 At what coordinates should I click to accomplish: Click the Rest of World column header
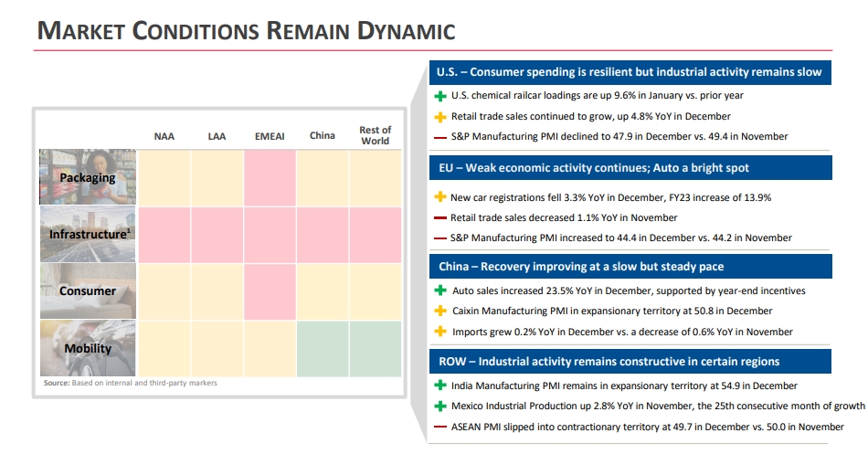coord(376,135)
